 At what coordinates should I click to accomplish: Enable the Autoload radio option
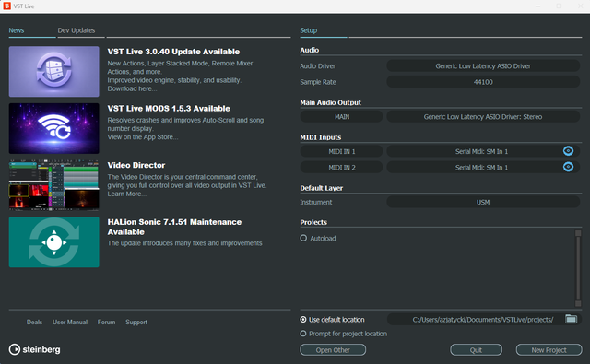click(303, 238)
